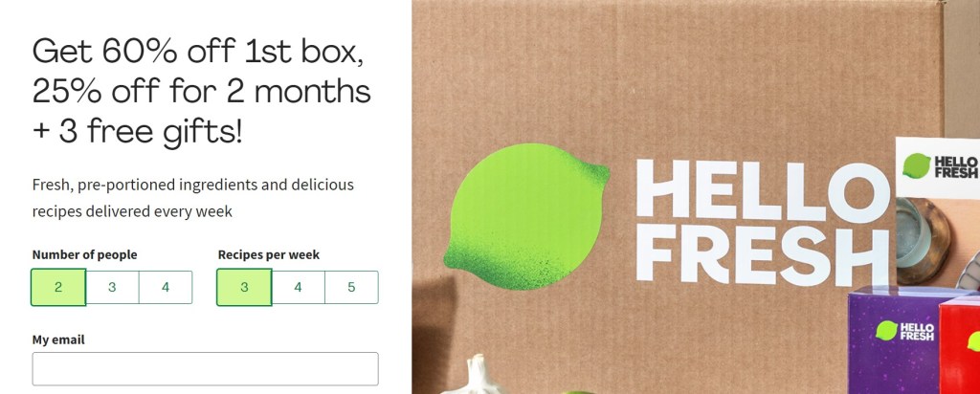Click the big white HELLO FRESH lettering
980x394 pixels.
point(763,220)
